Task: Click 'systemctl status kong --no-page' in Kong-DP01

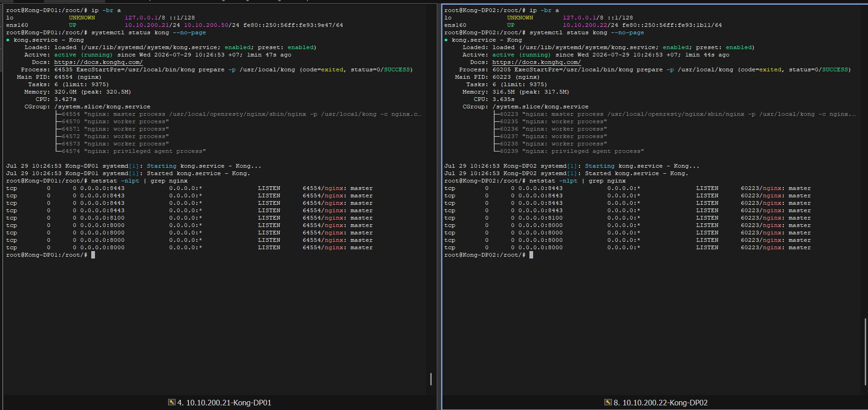Action: (149, 32)
